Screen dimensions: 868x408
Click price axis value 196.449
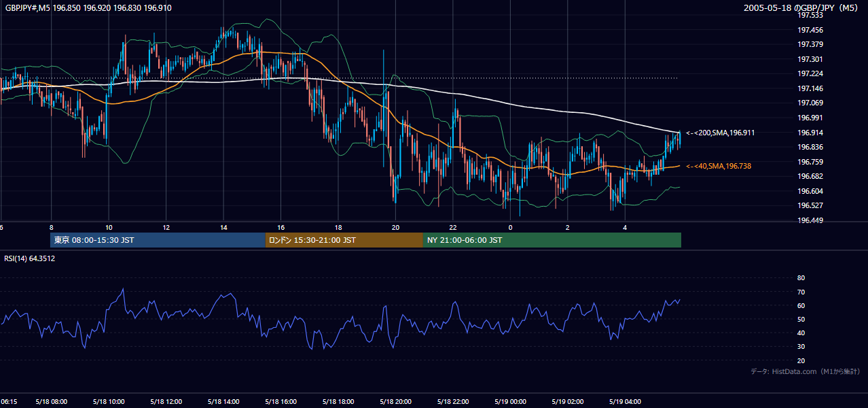810,220
